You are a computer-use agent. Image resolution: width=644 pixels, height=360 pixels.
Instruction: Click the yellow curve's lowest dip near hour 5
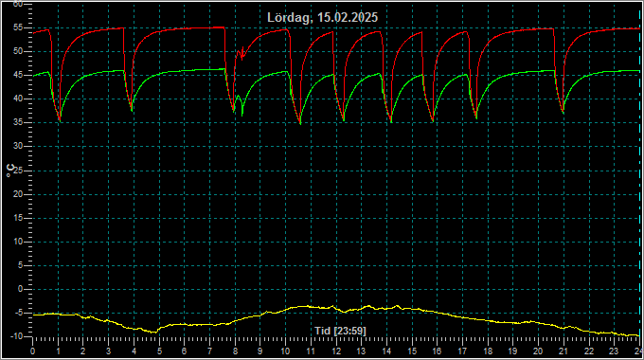click(x=154, y=332)
